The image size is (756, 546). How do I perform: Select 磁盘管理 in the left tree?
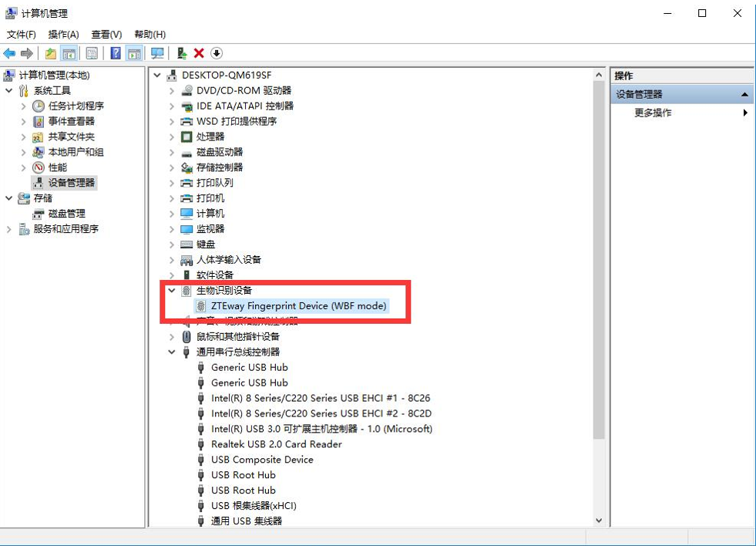click(x=66, y=214)
